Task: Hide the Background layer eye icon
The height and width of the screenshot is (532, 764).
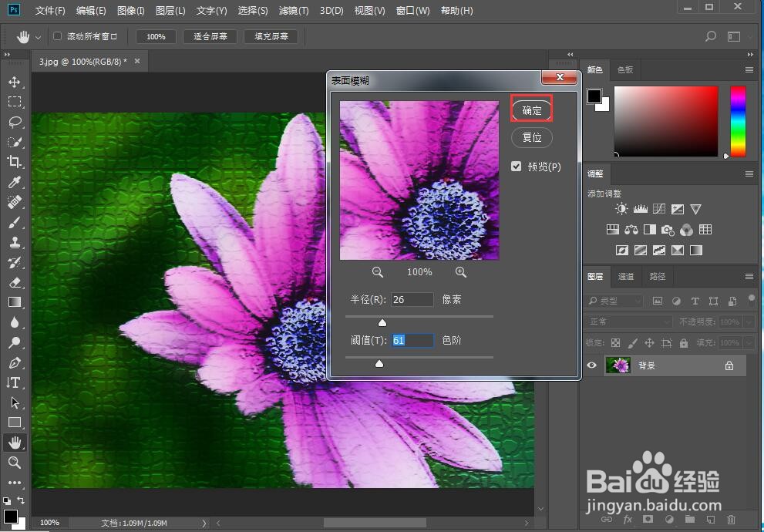Action: tap(592, 365)
